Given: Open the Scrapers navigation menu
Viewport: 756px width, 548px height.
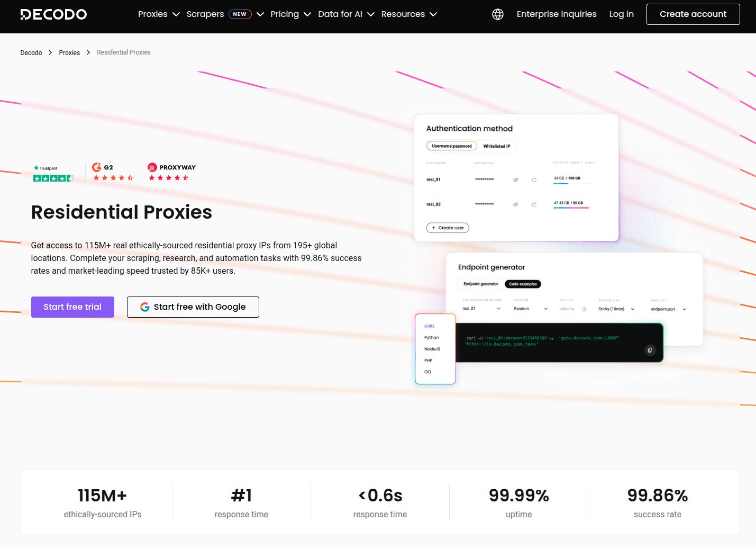Looking at the screenshot, I should [x=205, y=14].
